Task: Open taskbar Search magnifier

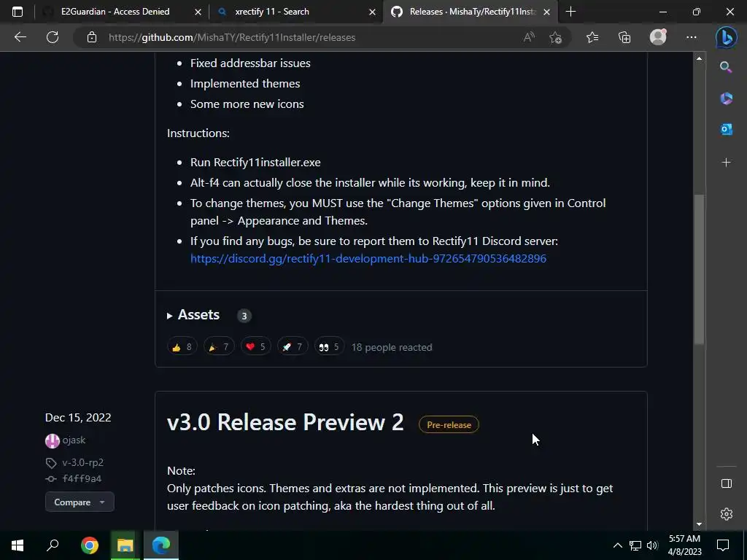Action: coord(53,545)
